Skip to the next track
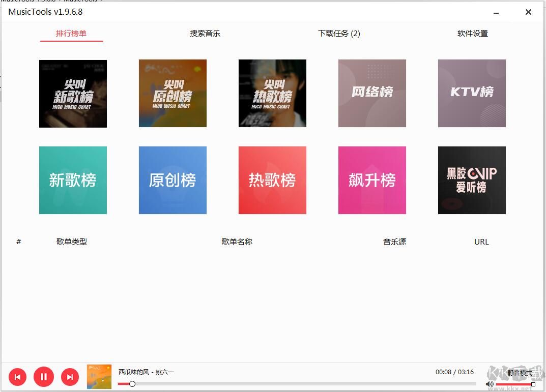This screenshot has width=546, height=392. [70, 377]
